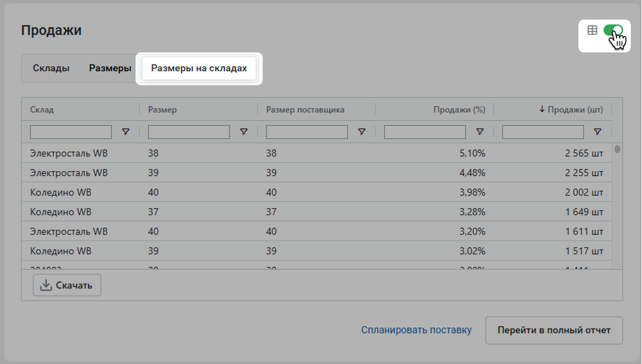Toggle the green table view switch
The width and height of the screenshot is (642, 364).
(x=613, y=30)
